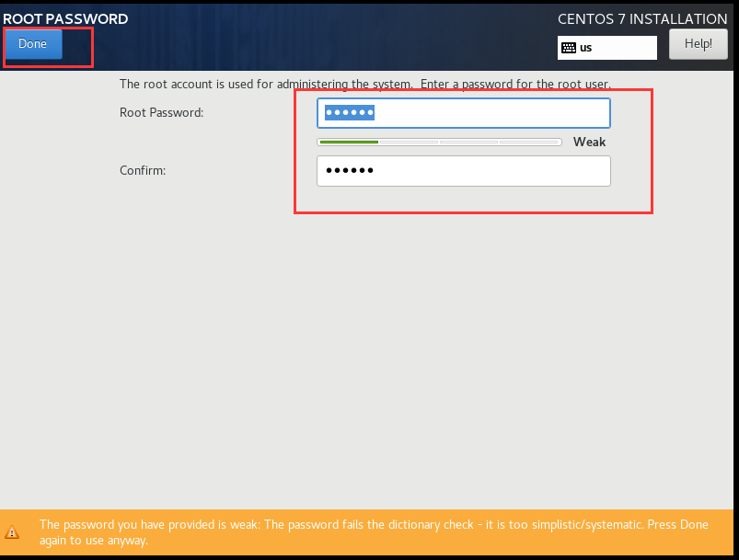Click the CENTOS 7 INSTALLATION title
The width and height of the screenshot is (739, 560).
[642, 18]
